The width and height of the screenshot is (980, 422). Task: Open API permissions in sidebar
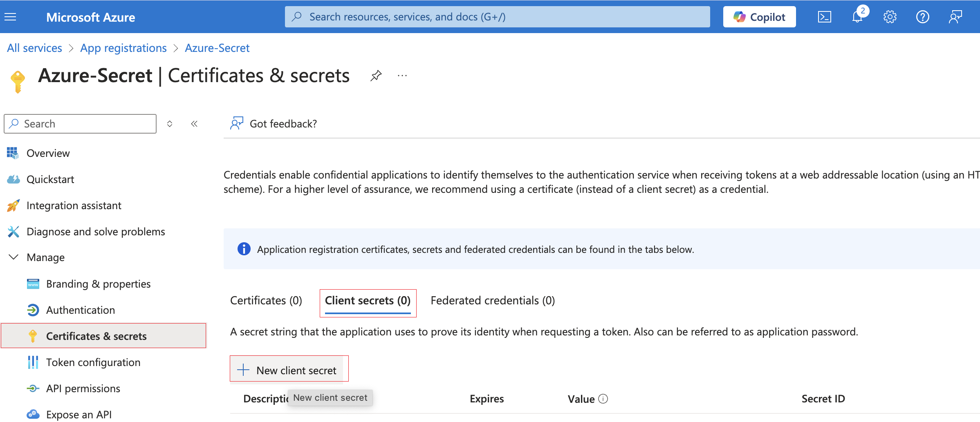pos(83,389)
